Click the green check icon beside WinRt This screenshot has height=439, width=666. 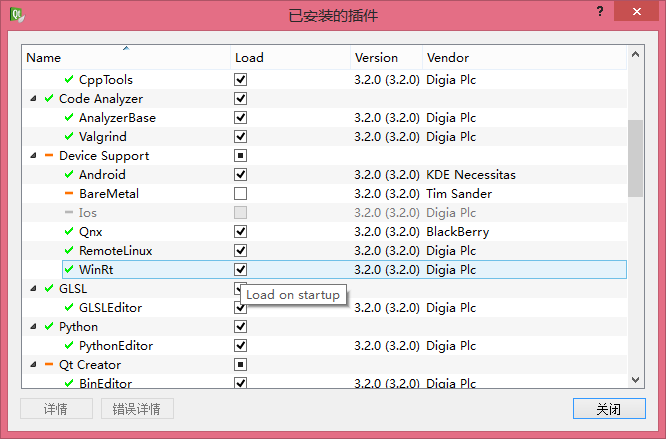point(69,269)
